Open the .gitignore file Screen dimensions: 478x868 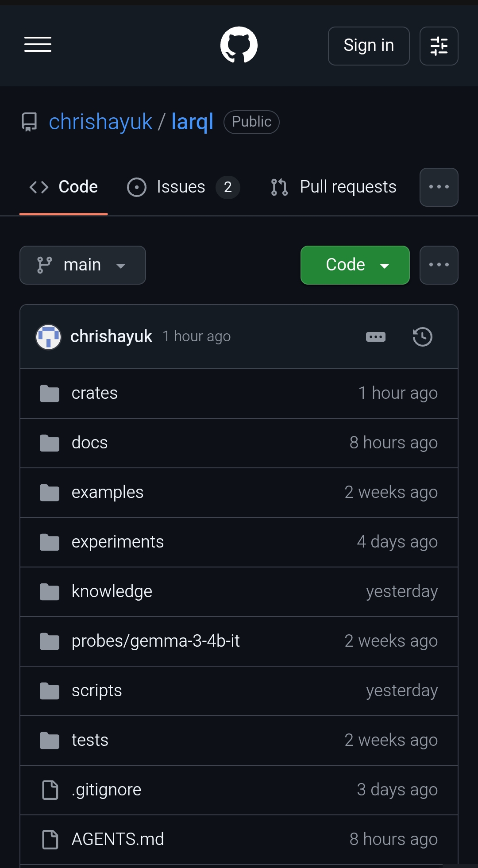(106, 790)
